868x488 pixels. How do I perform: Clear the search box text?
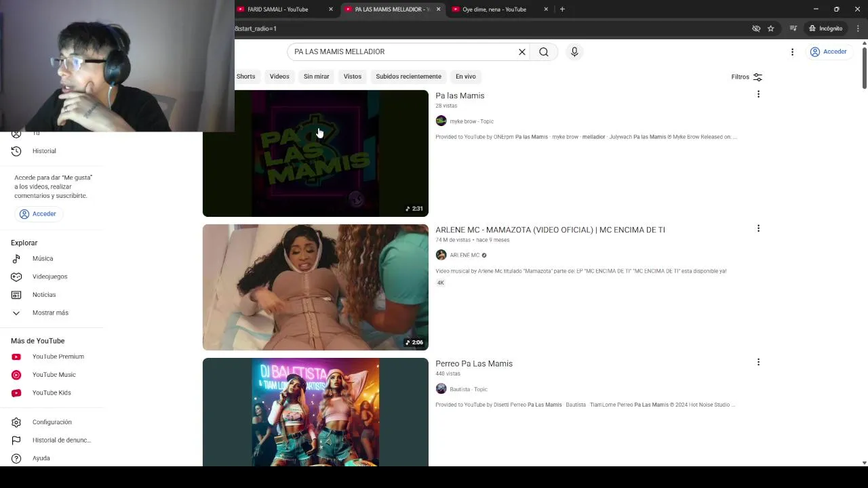[522, 52]
